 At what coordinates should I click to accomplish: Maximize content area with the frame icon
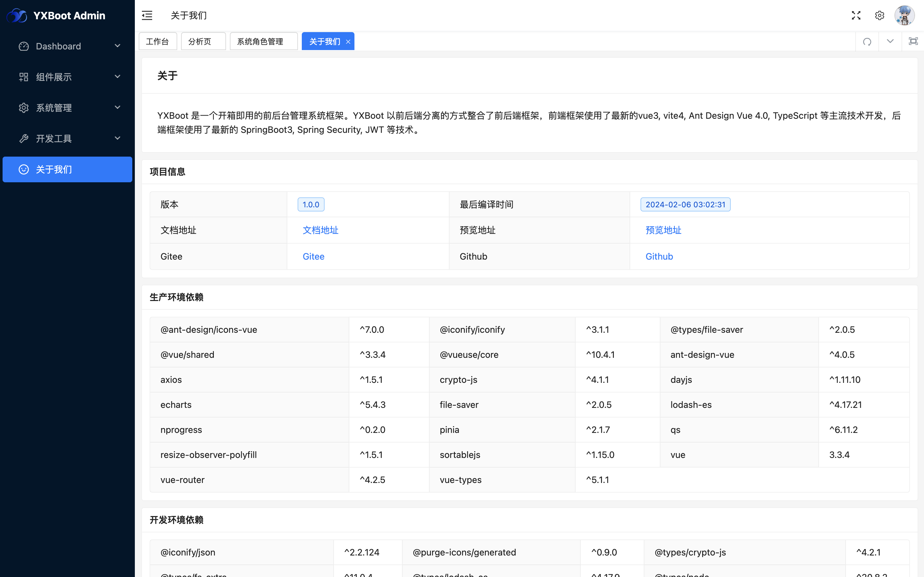pos(913,41)
